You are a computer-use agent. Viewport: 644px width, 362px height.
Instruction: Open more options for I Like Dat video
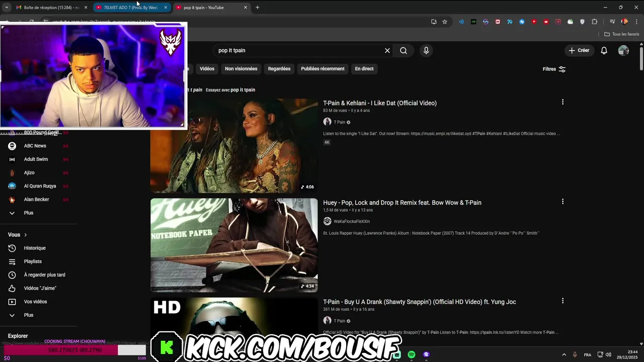[562, 102]
